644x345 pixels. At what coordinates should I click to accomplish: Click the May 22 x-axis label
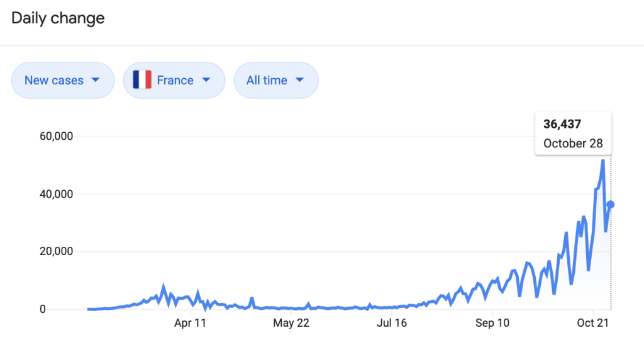(x=293, y=324)
